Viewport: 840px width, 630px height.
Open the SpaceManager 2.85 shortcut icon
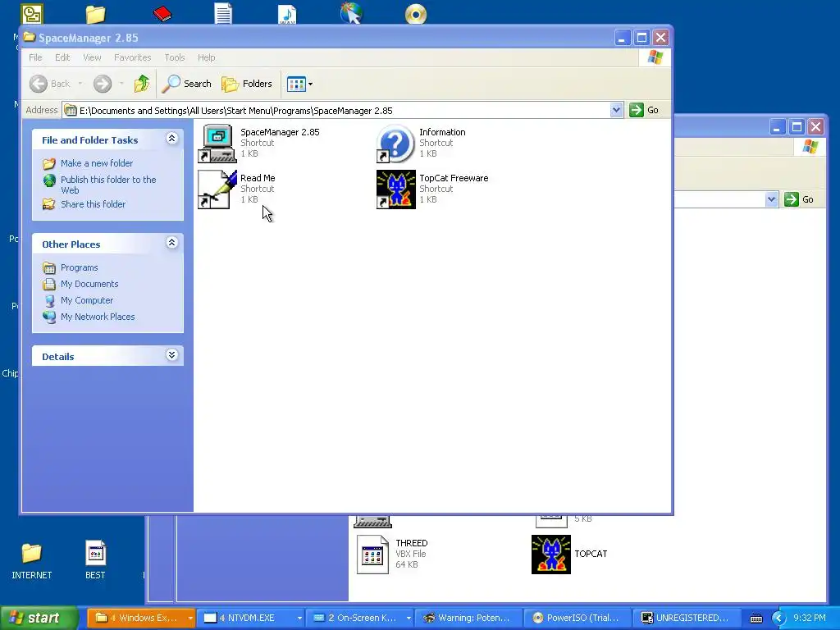point(217,144)
